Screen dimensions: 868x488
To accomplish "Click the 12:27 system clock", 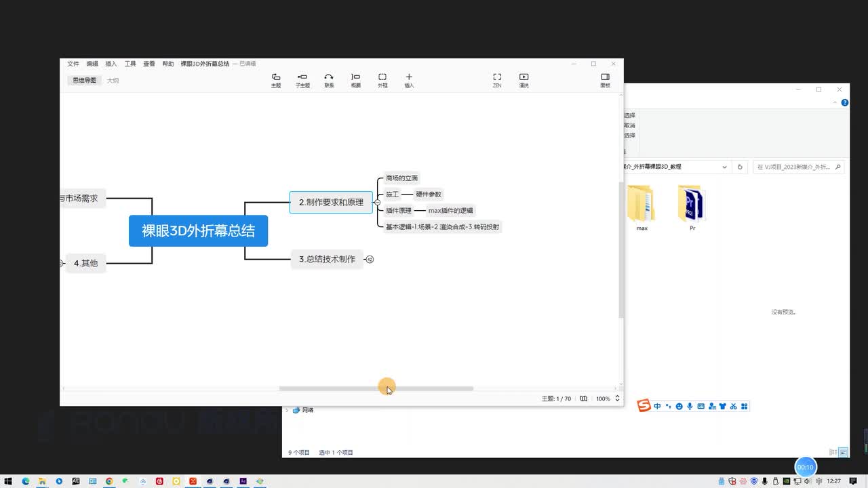I will pos(834,481).
